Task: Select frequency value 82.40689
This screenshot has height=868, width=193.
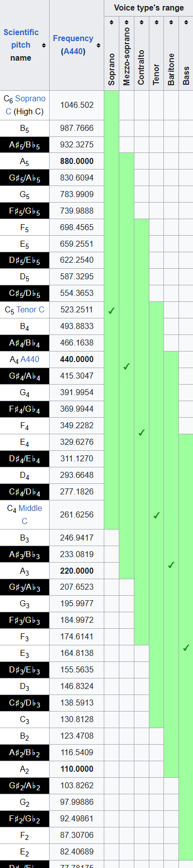Action: (77, 851)
